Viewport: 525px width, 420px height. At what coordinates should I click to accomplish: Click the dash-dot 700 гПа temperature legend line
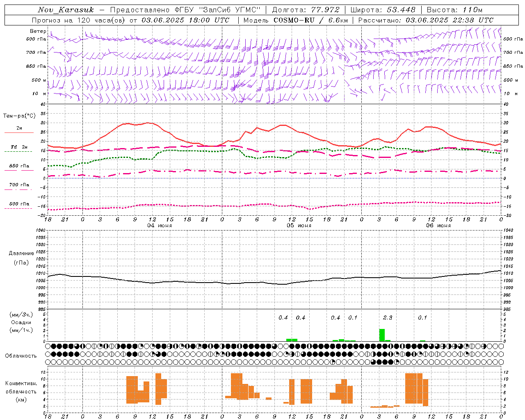click(x=18, y=189)
